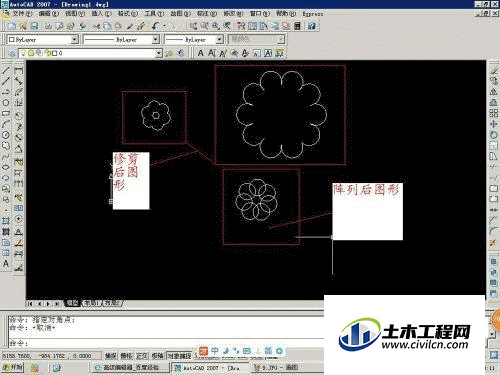Click the Aligned dimension tool
The width and height of the screenshot is (500, 375).
pos(19,81)
